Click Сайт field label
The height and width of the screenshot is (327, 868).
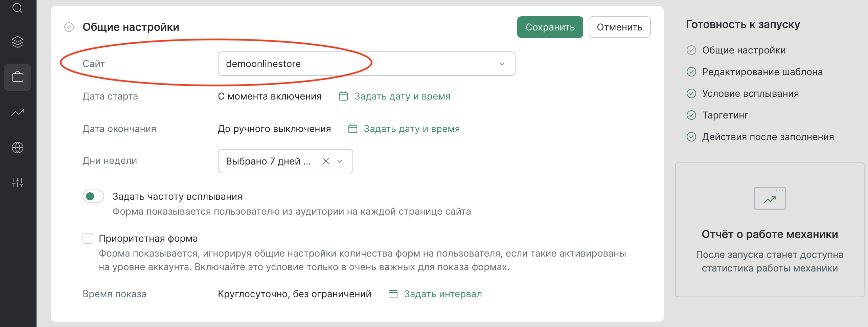[94, 64]
